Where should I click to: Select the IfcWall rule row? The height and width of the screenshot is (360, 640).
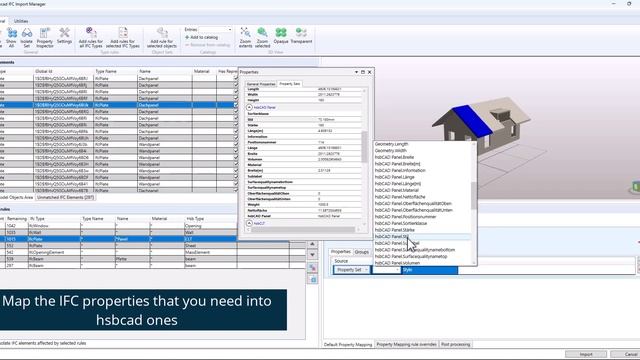pyautogui.click(x=118, y=232)
